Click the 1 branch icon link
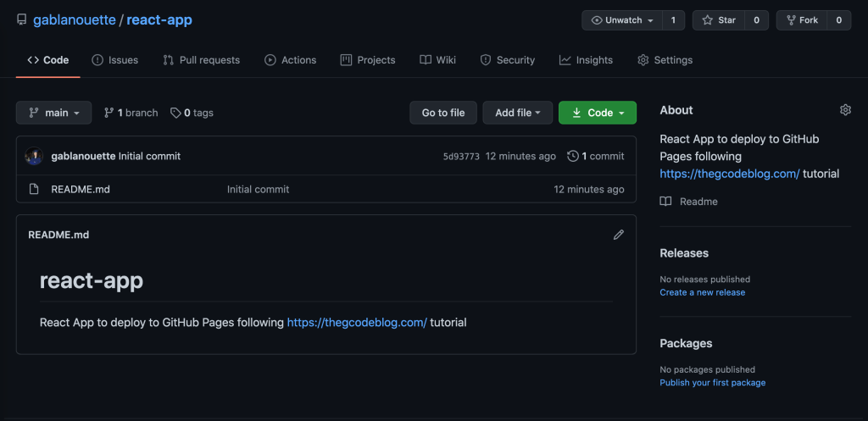Viewport: 868px width, 421px height. click(108, 113)
